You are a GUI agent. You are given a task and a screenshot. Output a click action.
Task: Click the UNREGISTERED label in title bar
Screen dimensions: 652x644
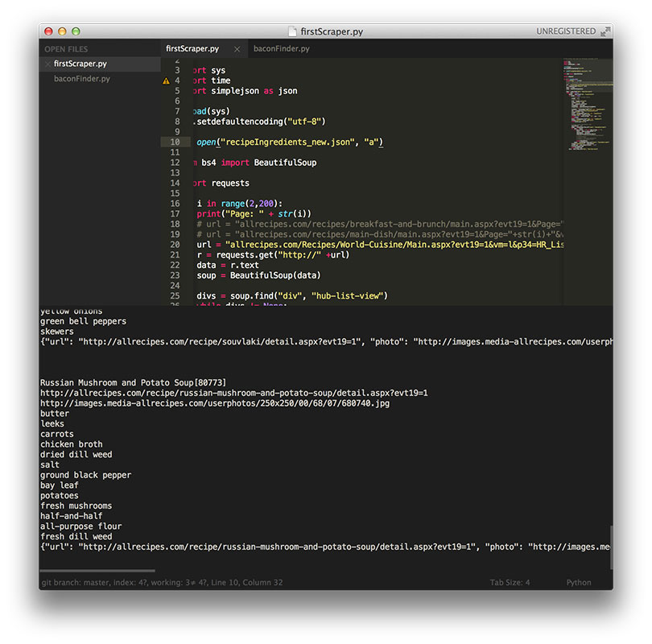coord(566,31)
